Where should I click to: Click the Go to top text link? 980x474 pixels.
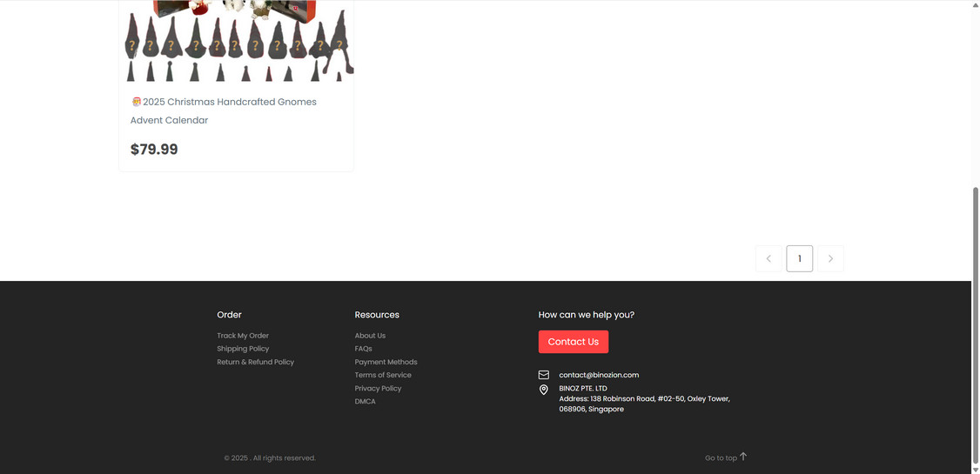pyautogui.click(x=721, y=457)
